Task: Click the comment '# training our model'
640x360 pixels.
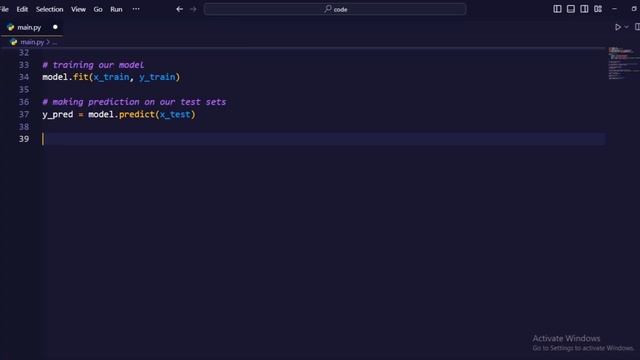Action: coord(93,65)
